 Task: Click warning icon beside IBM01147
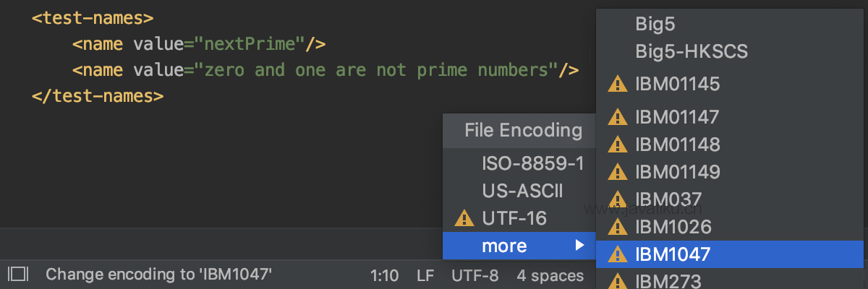click(617, 116)
